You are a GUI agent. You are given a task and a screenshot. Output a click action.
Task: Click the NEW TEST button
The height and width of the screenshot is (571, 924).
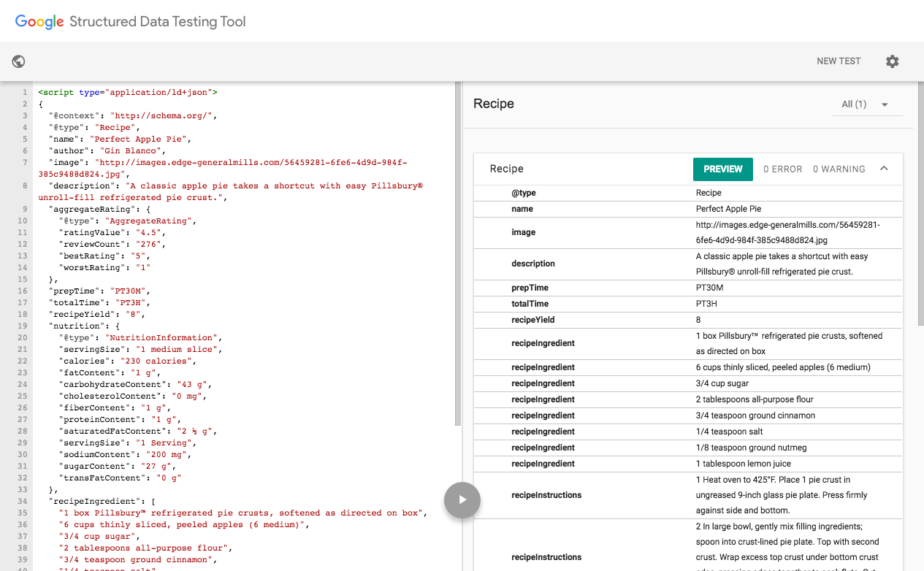coord(839,61)
